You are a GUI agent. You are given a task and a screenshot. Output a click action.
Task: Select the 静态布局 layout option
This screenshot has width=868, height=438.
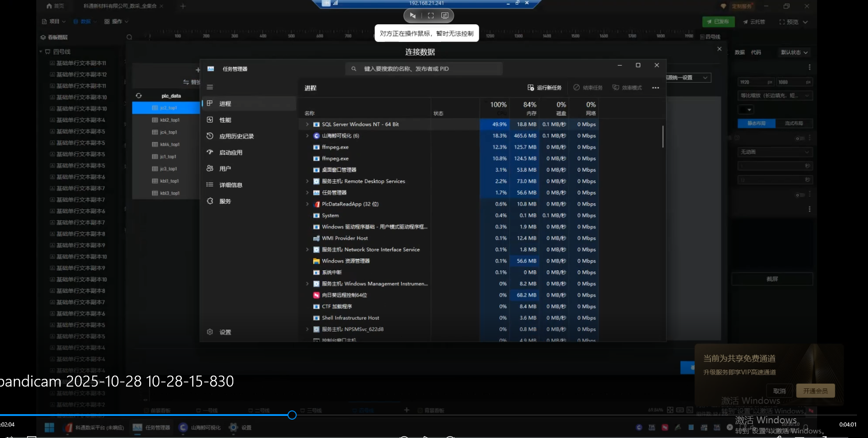756,124
